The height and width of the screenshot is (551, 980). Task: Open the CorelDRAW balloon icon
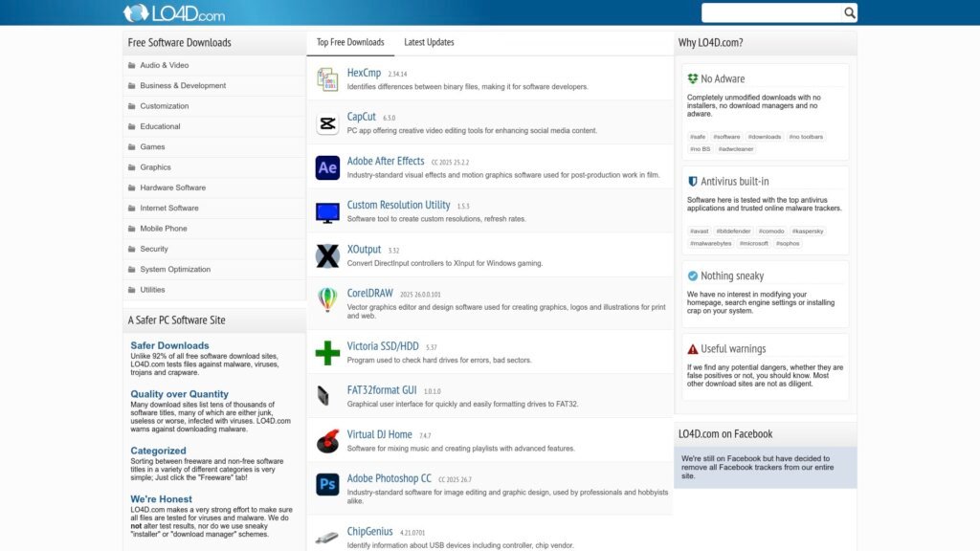pyautogui.click(x=327, y=299)
